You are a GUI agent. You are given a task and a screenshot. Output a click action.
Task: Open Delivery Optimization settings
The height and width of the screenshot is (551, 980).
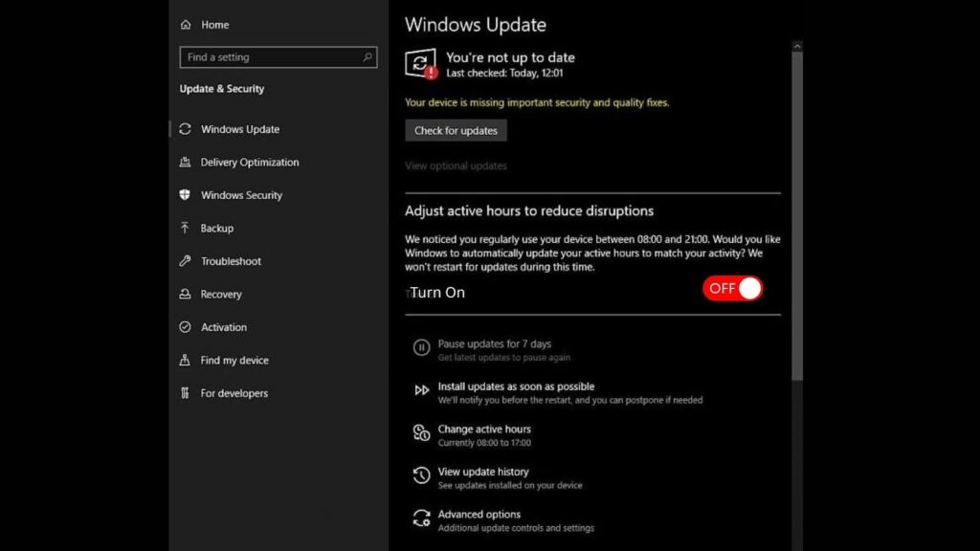[x=250, y=162]
